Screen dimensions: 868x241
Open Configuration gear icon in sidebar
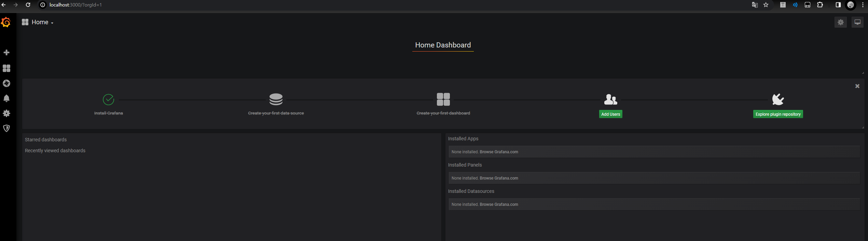pos(6,113)
